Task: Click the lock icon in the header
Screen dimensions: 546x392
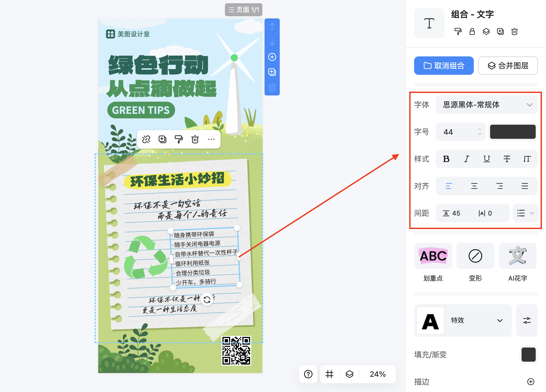Action: (x=472, y=32)
